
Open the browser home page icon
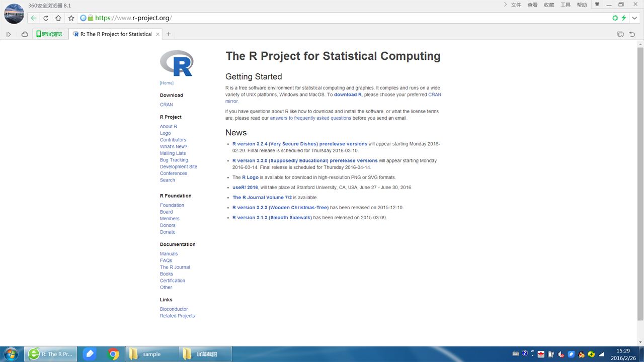[58, 18]
